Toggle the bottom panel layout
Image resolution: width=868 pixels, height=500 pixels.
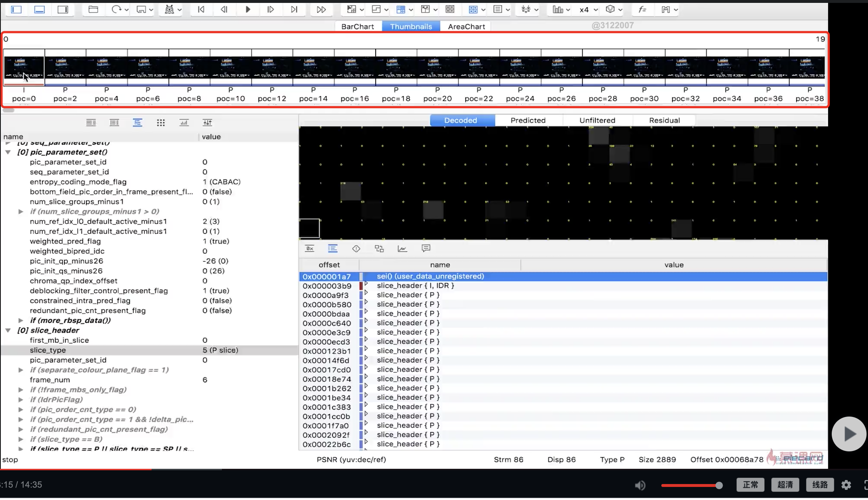pos(40,9)
